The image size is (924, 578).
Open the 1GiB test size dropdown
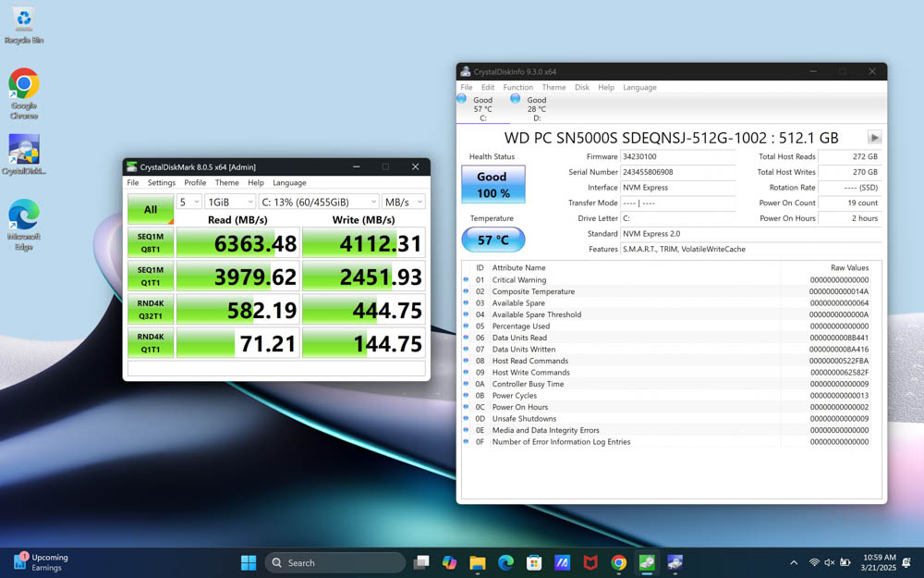[x=230, y=202]
